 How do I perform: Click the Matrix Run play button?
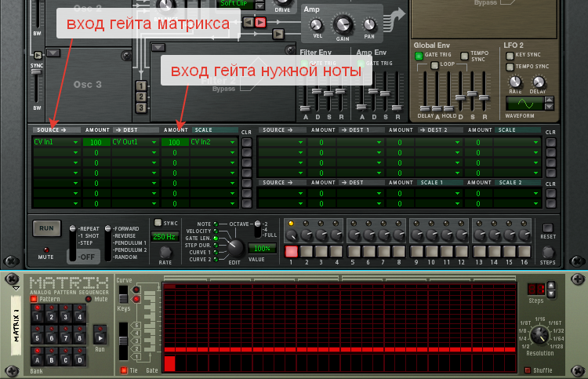[100, 335]
